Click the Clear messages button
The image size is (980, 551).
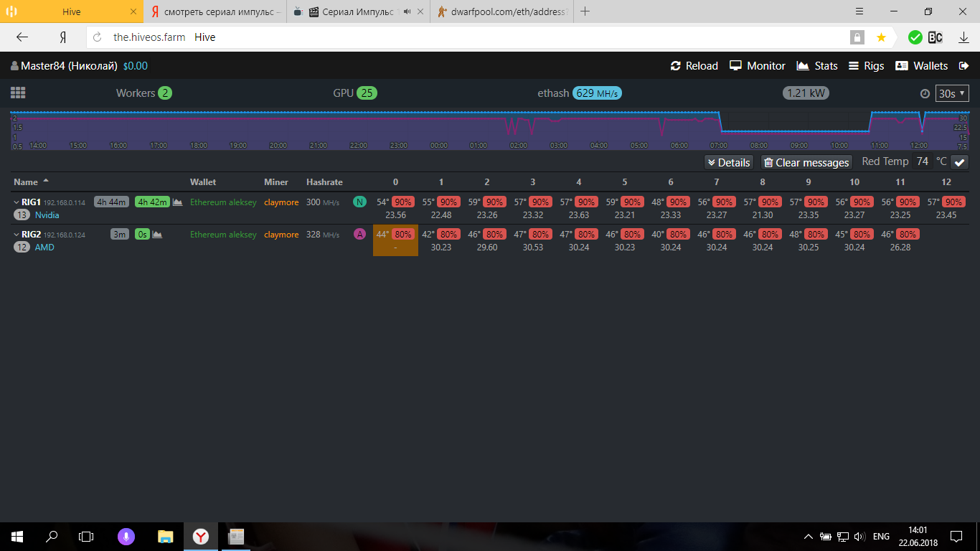[806, 163]
